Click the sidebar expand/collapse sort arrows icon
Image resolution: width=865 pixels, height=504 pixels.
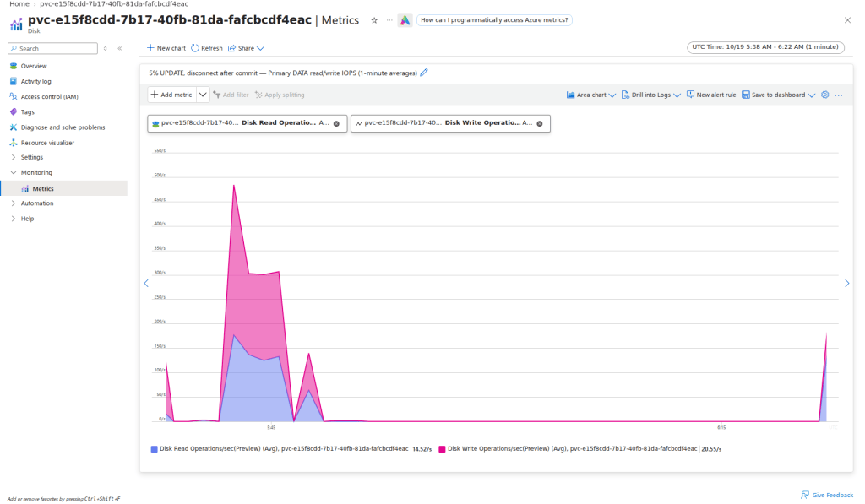[106, 48]
